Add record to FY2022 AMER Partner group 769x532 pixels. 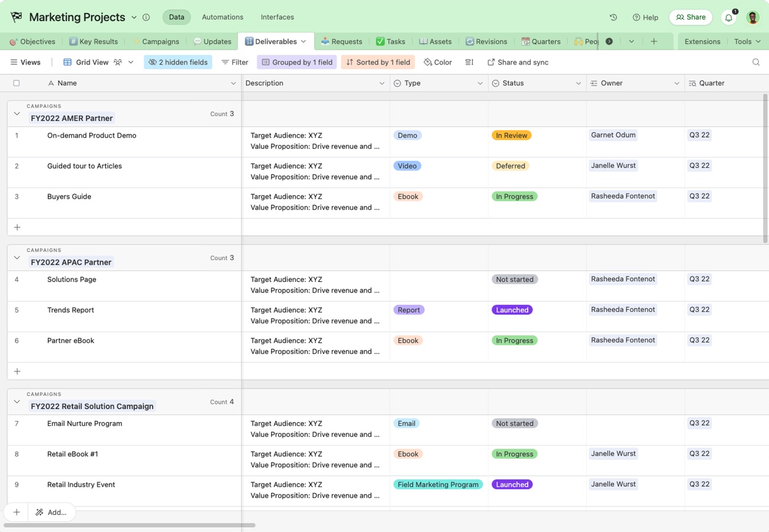(x=17, y=227)
